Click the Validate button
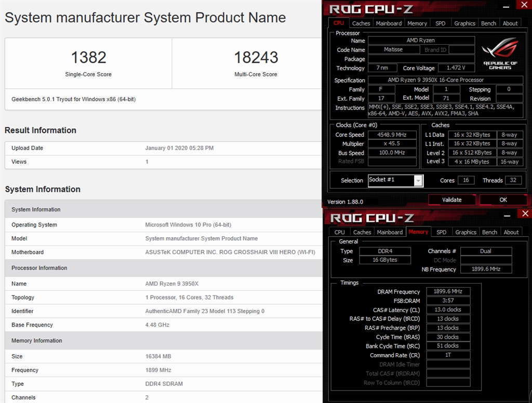 (x=452, y=200)
